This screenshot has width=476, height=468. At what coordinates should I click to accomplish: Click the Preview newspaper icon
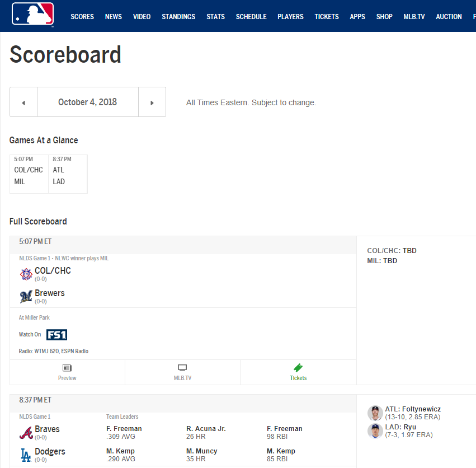tap(67, 368)
